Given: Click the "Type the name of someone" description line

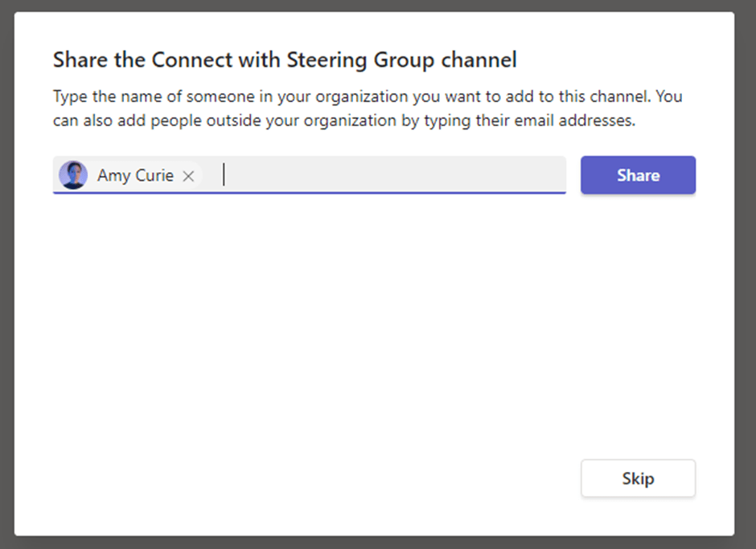Looking at the screenshot, I should [x=368, y=96].
